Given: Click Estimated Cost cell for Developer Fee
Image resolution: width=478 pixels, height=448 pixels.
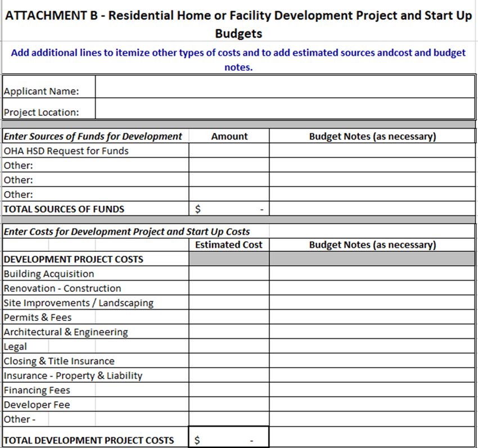Looking at the screenshot, I should coord(229,404).
